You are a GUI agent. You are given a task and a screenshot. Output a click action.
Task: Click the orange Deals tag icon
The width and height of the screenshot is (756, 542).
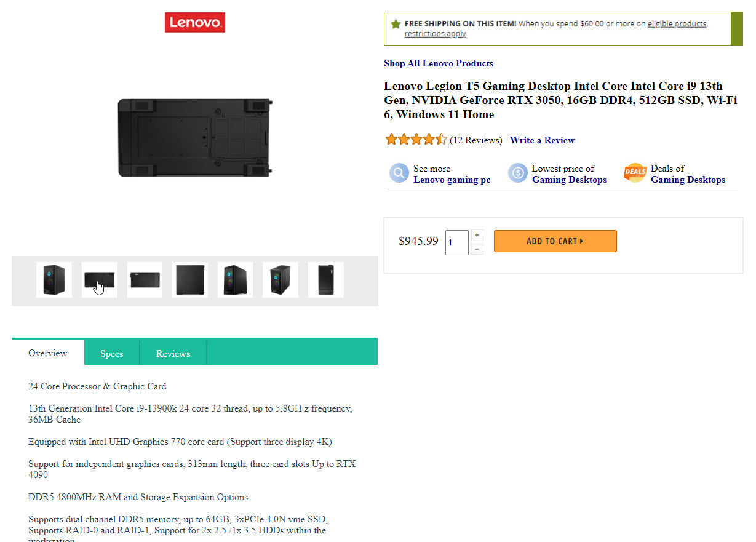tap(635, 173)
